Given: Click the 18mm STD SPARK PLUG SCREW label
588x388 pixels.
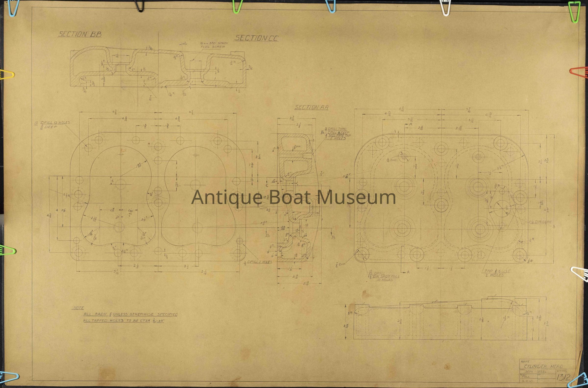Looking at the screenshot, I should tap(214, 45).
